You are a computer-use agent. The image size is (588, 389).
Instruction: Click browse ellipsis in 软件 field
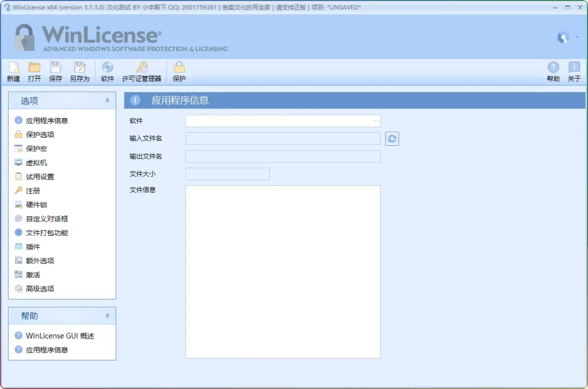376,120
